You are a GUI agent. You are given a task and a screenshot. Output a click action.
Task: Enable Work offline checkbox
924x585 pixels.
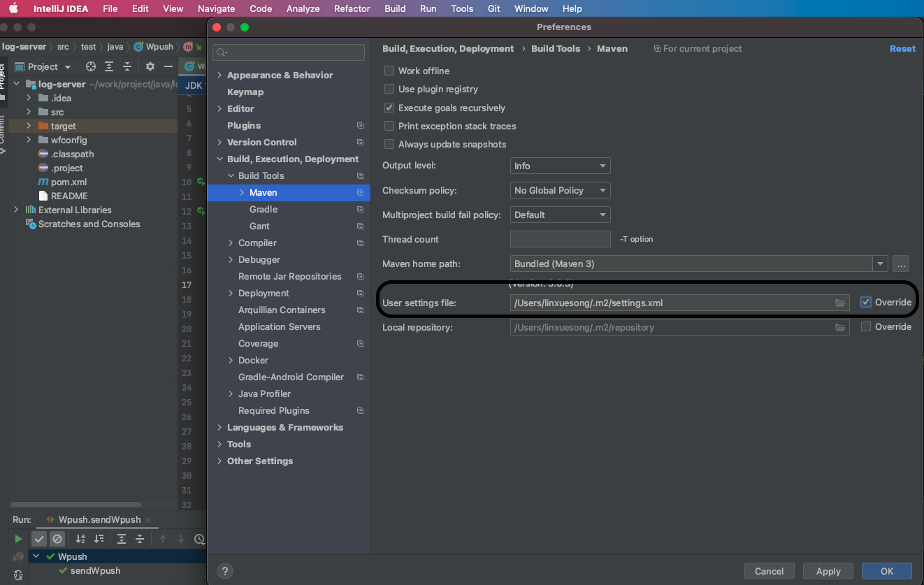point(389,71)
